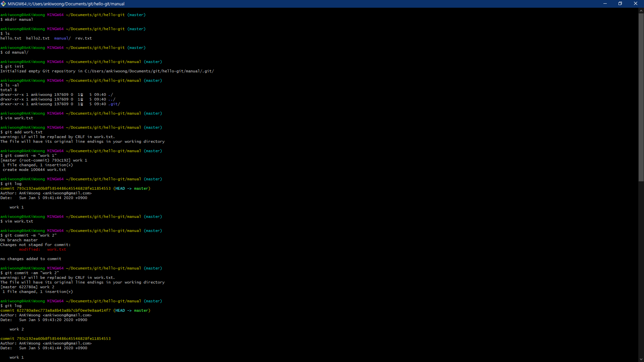Image resolution: width=644 pixels, height=362 pixels.
Task: Minimize the MINGW64 terminal window
Action: coord(605,4)
